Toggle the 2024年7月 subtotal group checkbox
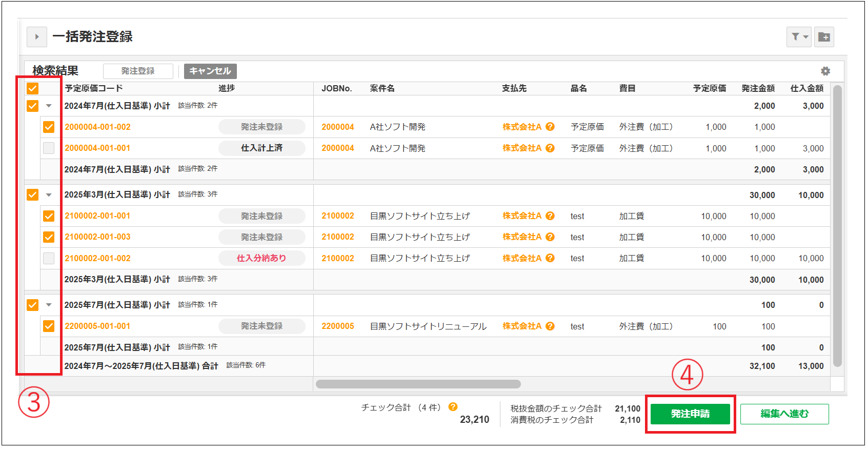 tap(32, 106)
